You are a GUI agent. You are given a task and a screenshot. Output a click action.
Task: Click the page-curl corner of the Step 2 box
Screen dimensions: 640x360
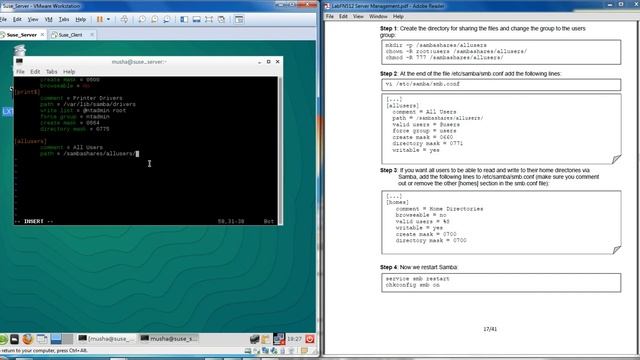pyautogui.click(x=616, y=159)
